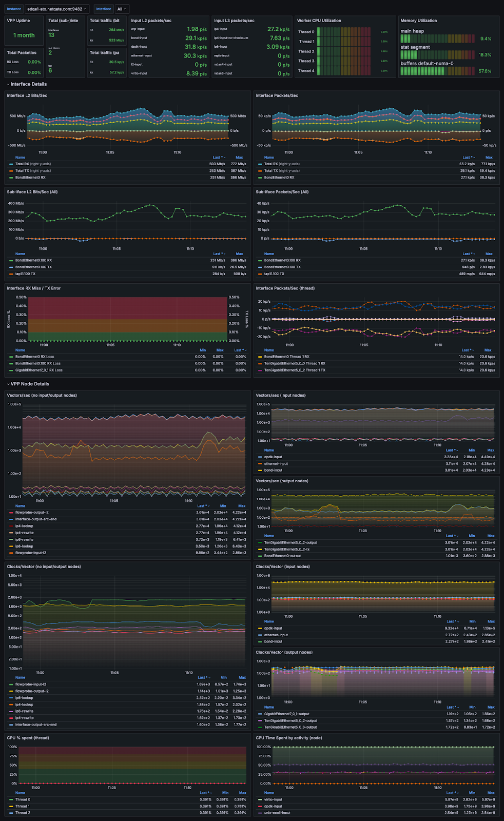Image resolution: width=504 pixels, height=821 pixels.
Task: Sort Interface L2 Bits/Sec legend by Max
Action: pyautogui.click(x=239, y=158)
